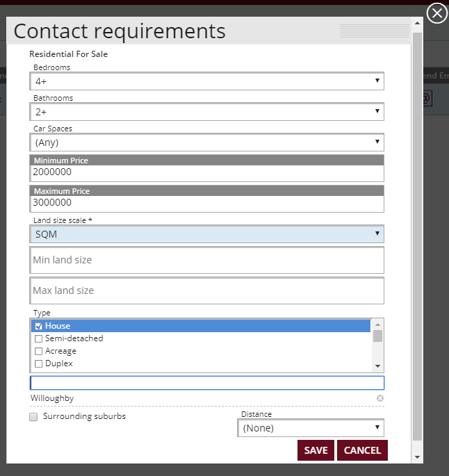Image resolution: width=449 pixels, height=476 pixels.
Task: Enable the Acreage property type
Action: (39, 351)
